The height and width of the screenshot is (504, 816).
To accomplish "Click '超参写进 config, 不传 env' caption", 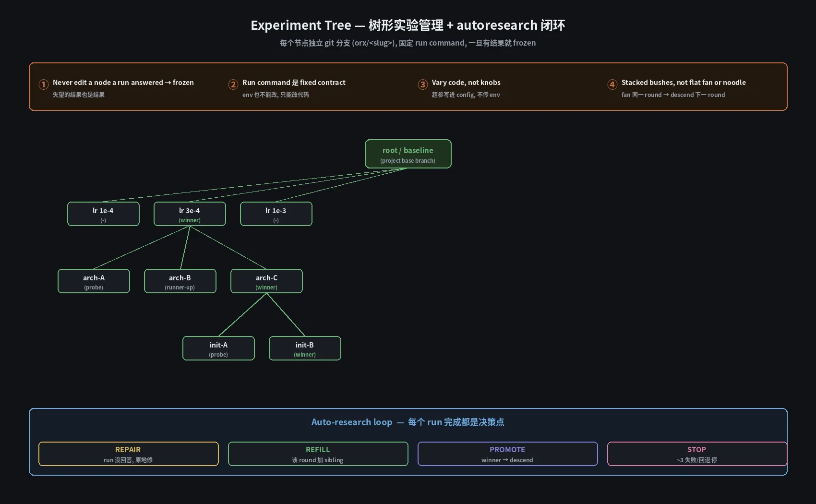I will coord(466,95).
